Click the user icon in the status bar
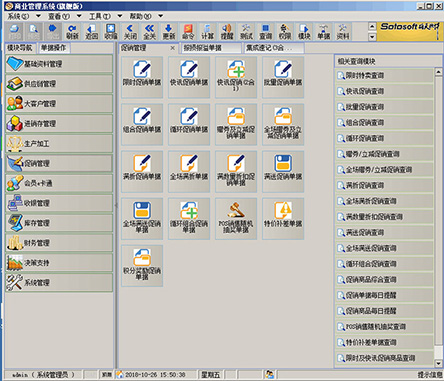 [x=270, y=374]
